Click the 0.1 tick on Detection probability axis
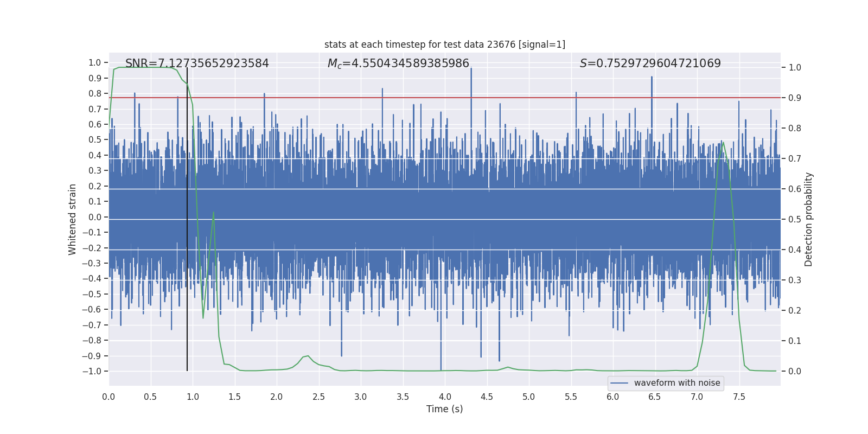868x434 pixels. pos(795,341)
